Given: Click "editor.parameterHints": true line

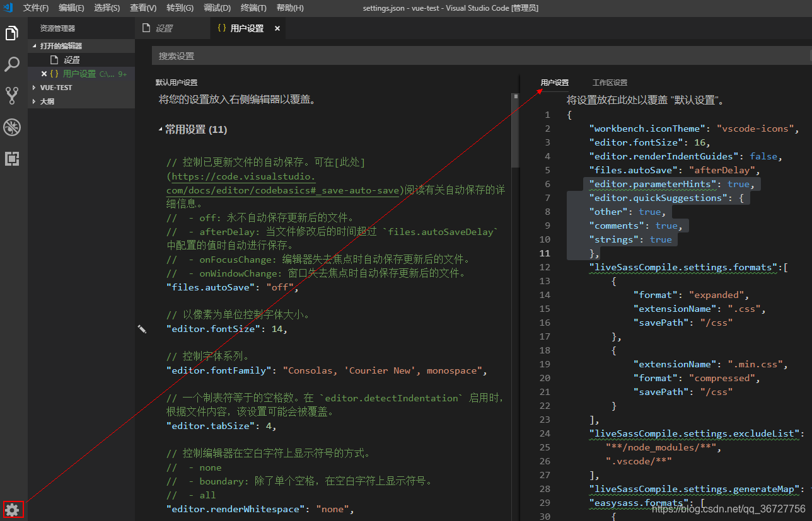Looking at the screenshot, I should click(x=671, y=184).
